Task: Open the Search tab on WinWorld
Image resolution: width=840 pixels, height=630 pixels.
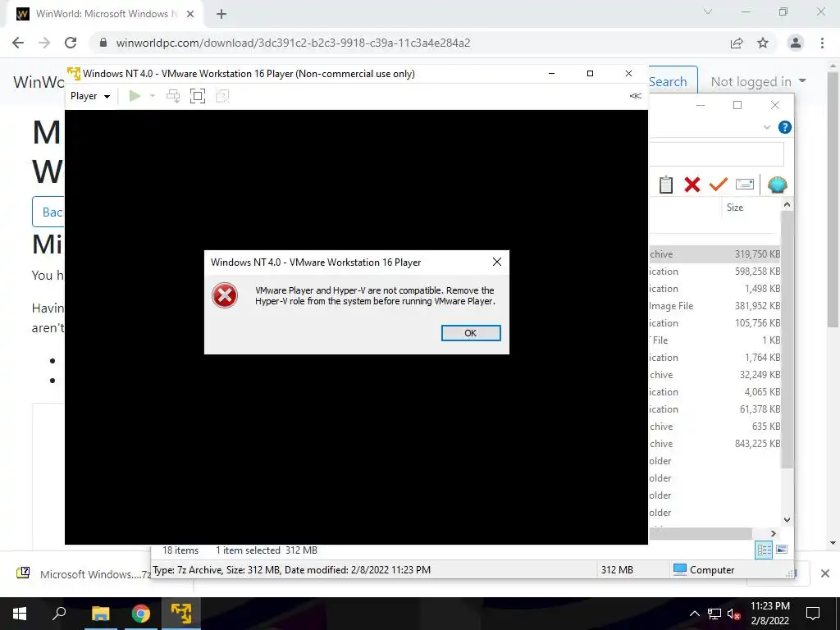Action: pyautogui.click(x=668, y=81)
